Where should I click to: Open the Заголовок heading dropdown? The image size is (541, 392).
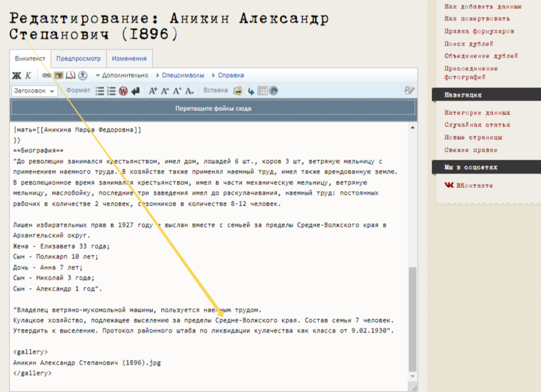coord(34,91)
